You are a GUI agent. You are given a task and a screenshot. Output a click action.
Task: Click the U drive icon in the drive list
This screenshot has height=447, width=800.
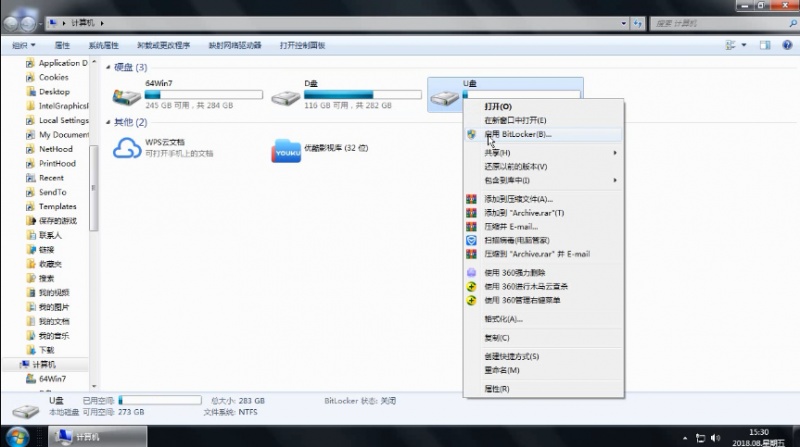(444, 97)
